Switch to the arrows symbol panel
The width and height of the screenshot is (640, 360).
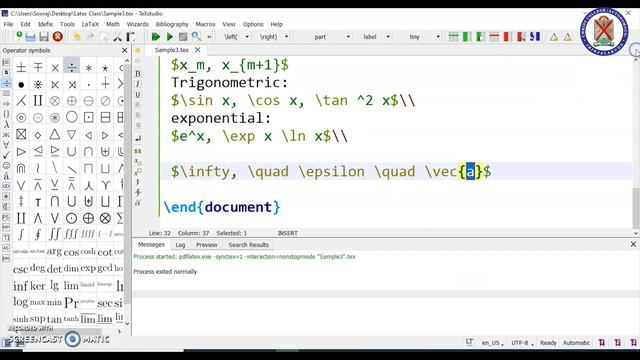coord(6,104)
